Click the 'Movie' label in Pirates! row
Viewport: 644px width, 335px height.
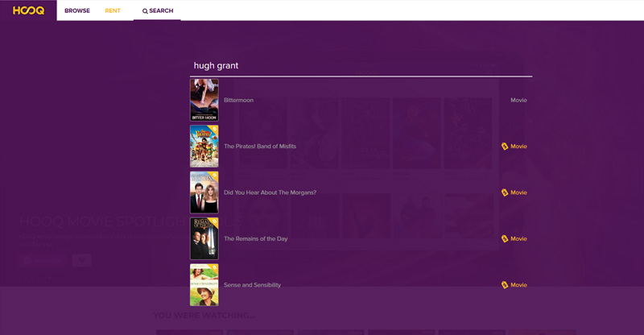518,147
